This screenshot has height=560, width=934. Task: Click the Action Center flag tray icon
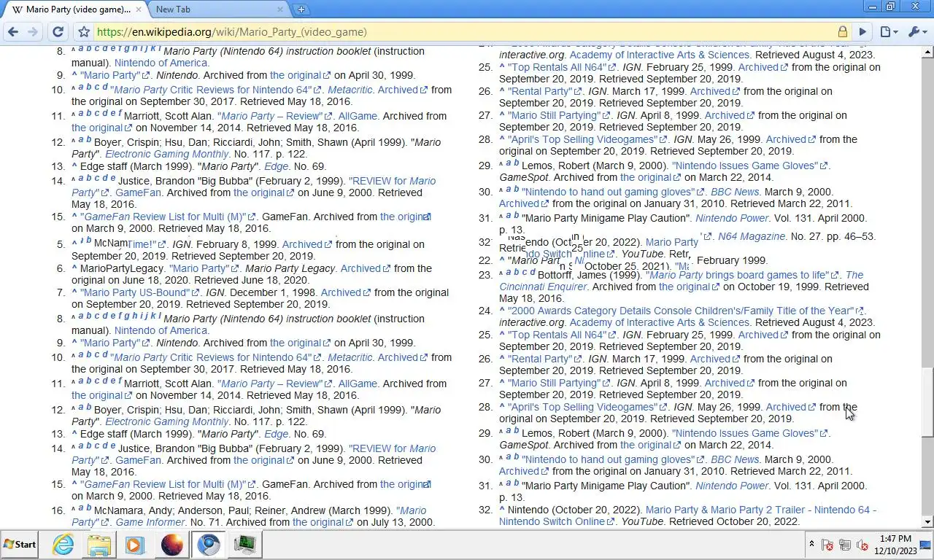[827, 545]
